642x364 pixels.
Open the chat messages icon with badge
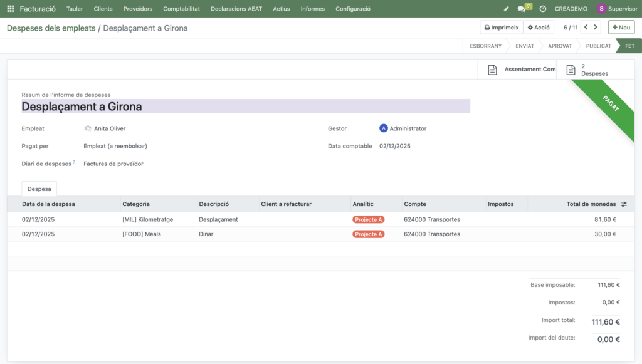click(x=522, y=9)
